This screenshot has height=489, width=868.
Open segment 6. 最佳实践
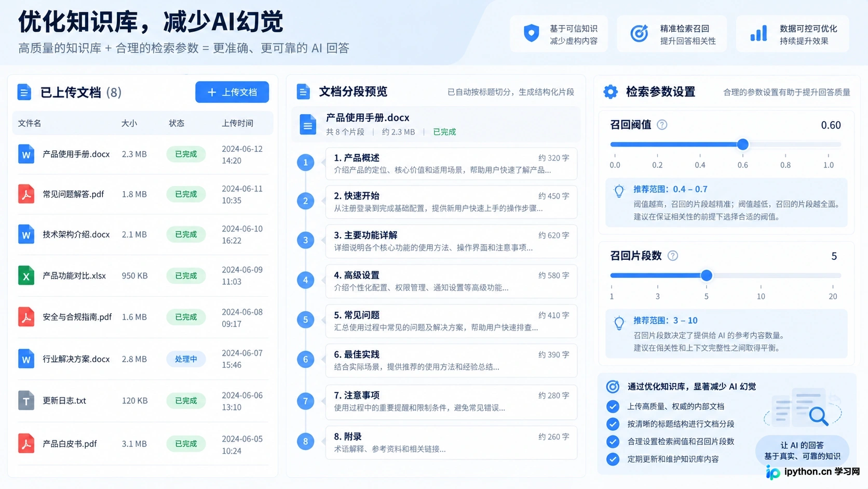(451, 360)
